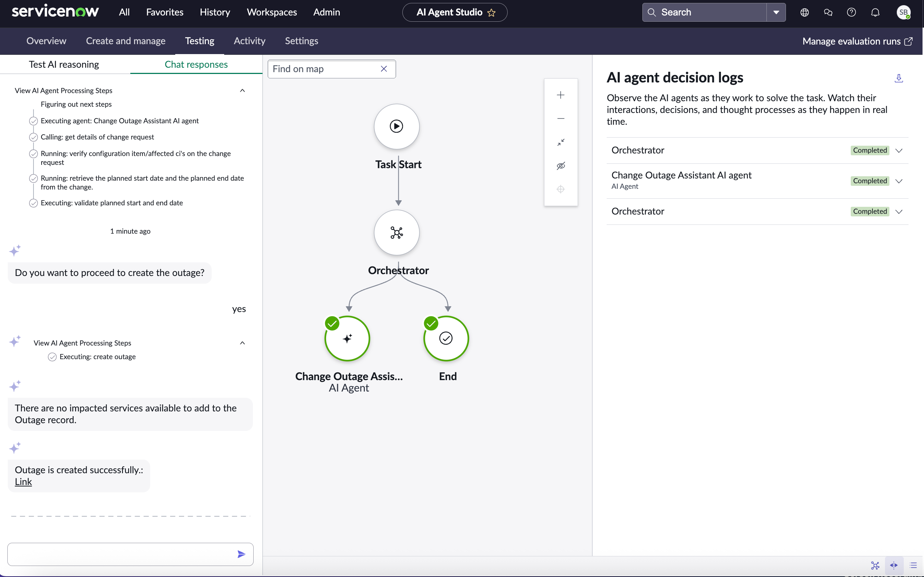
Task: Switch to the network graph view icon
Action: point(875,565)
